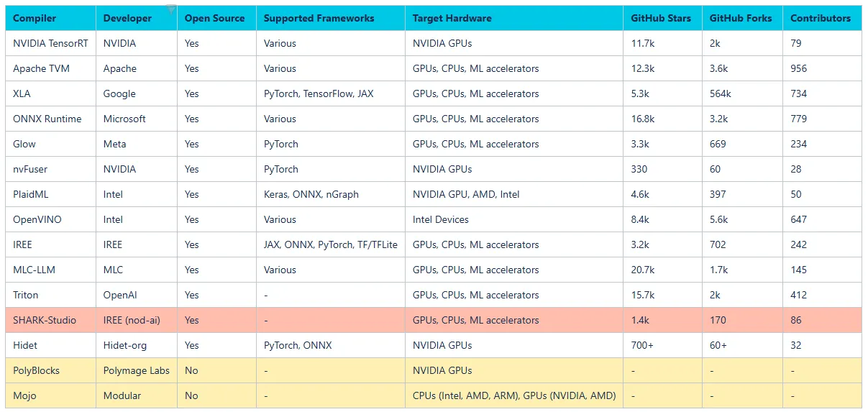Click the Compiler column header

click(51, 18)
